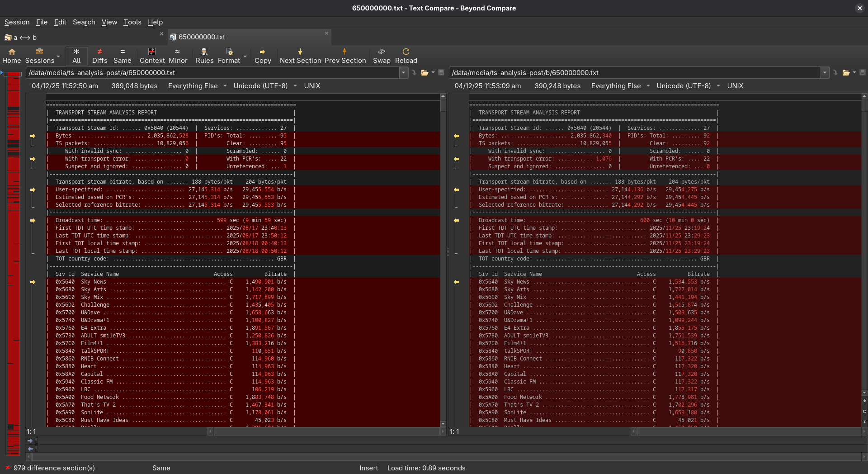868x474 pixels.
Task: Open the Sessions toolbar button
Action: 40,56
